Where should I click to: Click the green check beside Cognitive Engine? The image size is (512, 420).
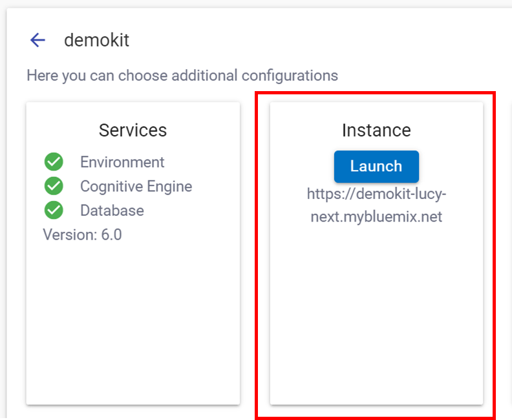pos(54,186)
